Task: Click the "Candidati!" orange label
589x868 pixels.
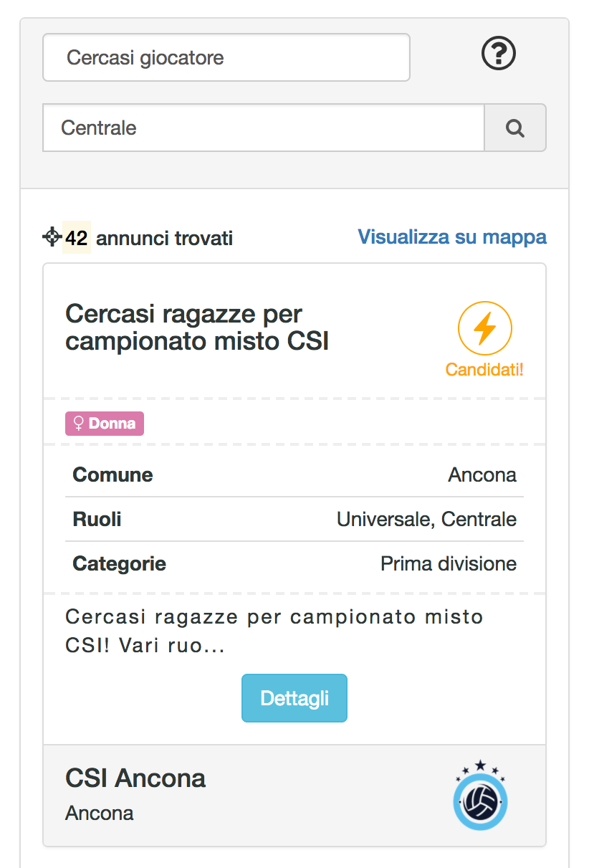Action: pyautogui.click(x=484, y=370)
